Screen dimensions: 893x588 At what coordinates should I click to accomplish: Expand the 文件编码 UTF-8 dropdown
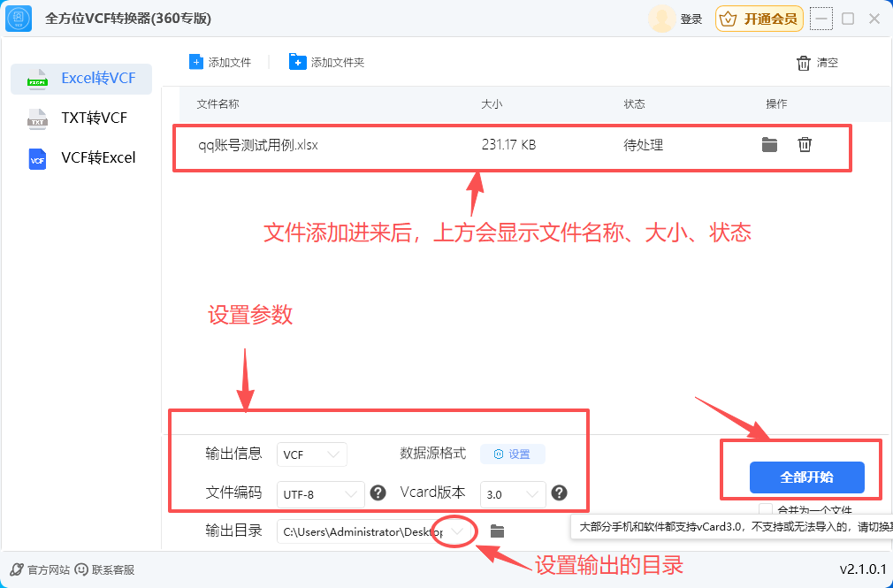click(320, 493)
